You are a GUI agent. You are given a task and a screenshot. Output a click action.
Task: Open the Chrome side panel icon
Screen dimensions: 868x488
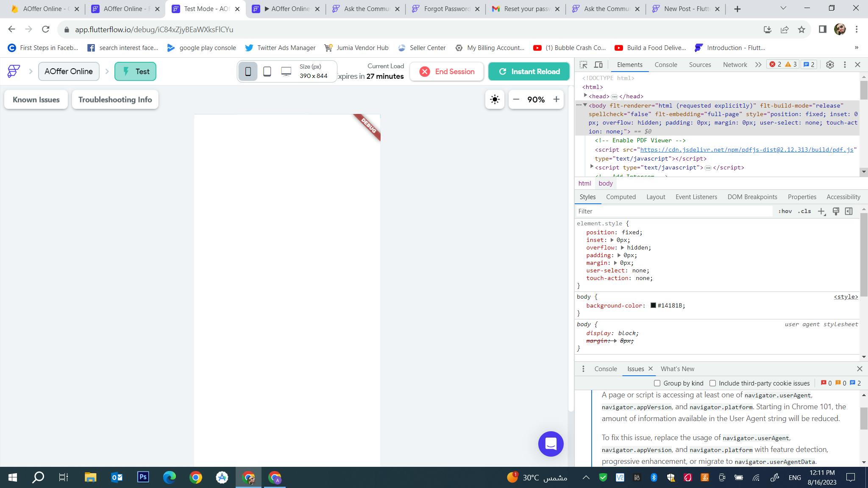[823, 29]
